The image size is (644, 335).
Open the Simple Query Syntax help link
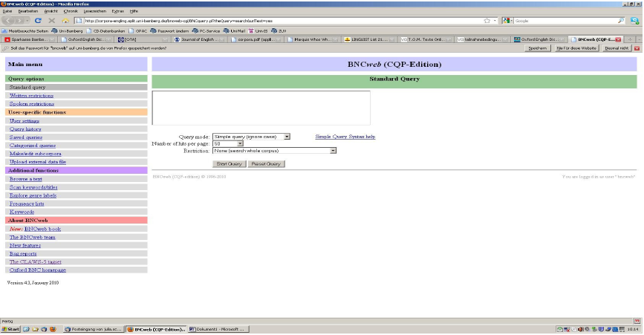pos(345,137)
